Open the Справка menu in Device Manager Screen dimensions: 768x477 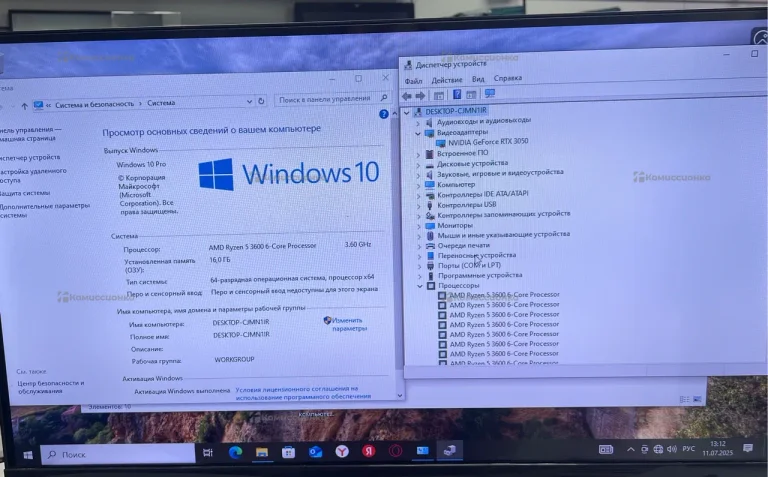[x=507, y=78]
